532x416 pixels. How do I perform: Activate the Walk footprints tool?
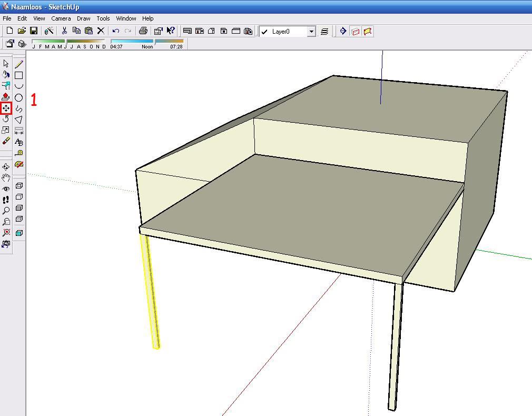pos(6,200)
